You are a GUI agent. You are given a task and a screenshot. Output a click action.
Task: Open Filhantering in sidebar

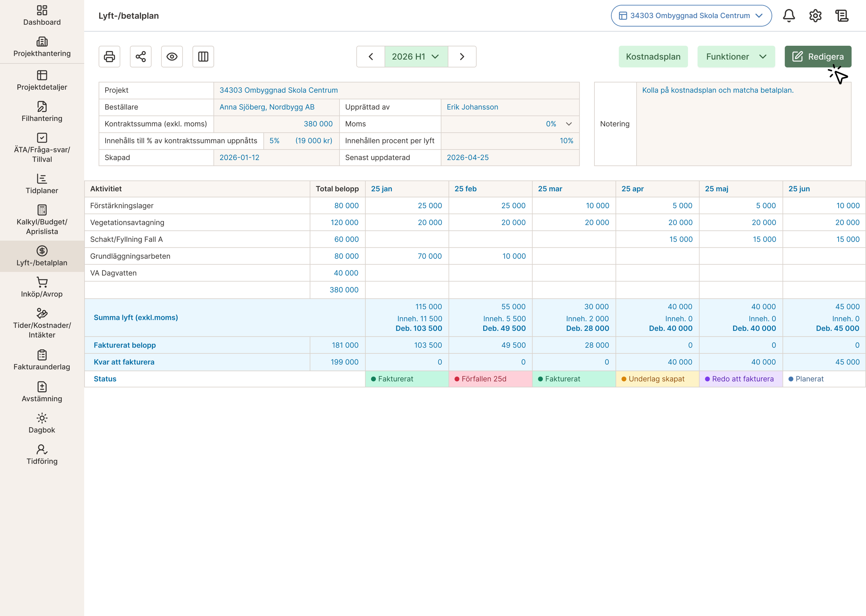point(42,112)
